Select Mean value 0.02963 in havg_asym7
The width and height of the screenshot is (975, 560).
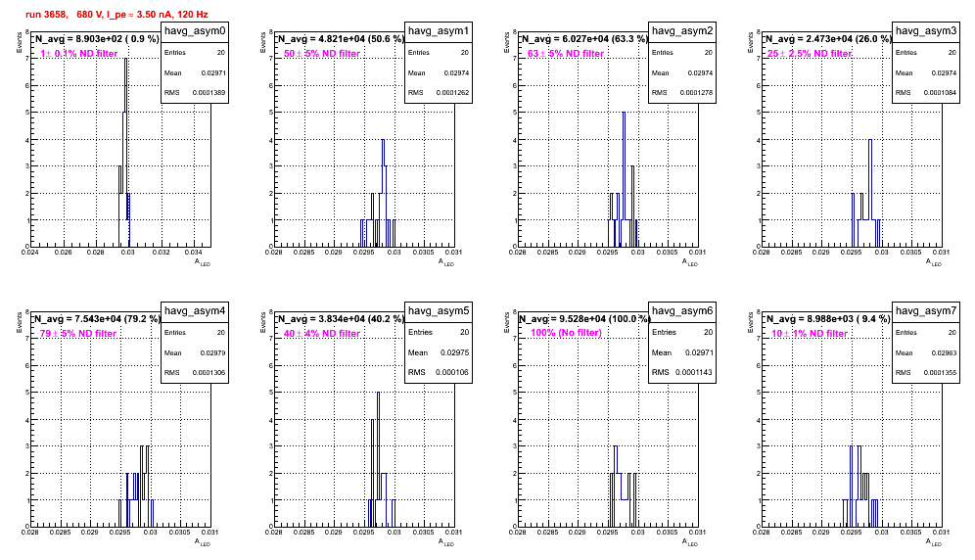pos(945,352)
